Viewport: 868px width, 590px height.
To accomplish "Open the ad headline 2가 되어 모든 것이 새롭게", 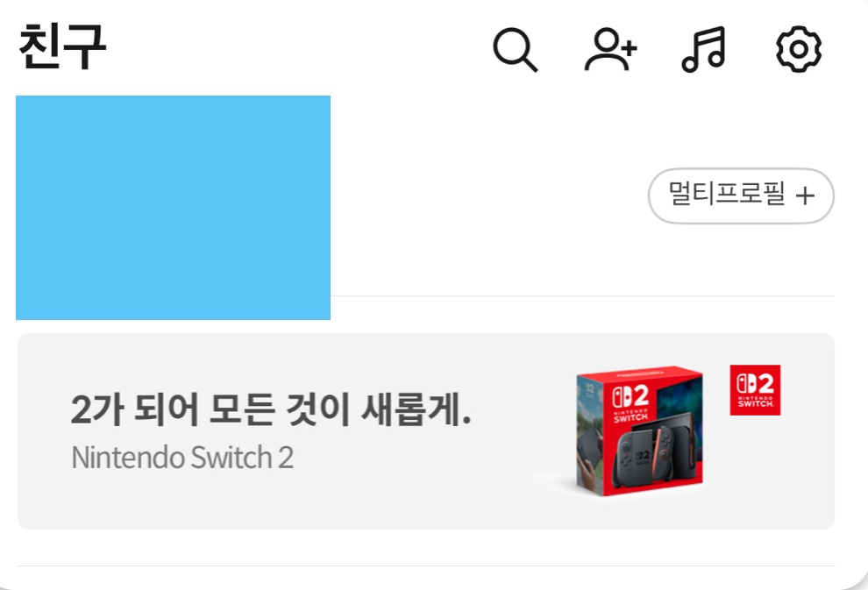I will pos(271,410).
